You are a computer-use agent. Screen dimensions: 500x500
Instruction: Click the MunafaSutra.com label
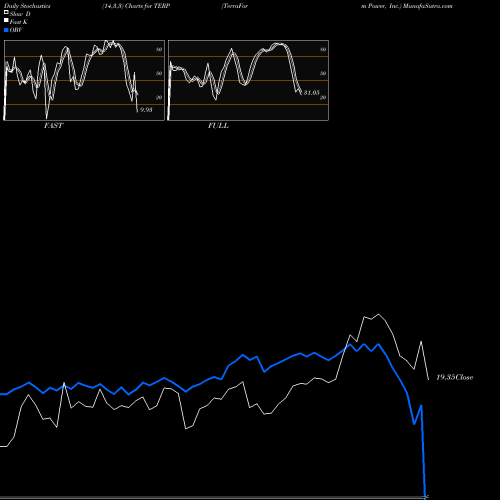click(428, 6)
